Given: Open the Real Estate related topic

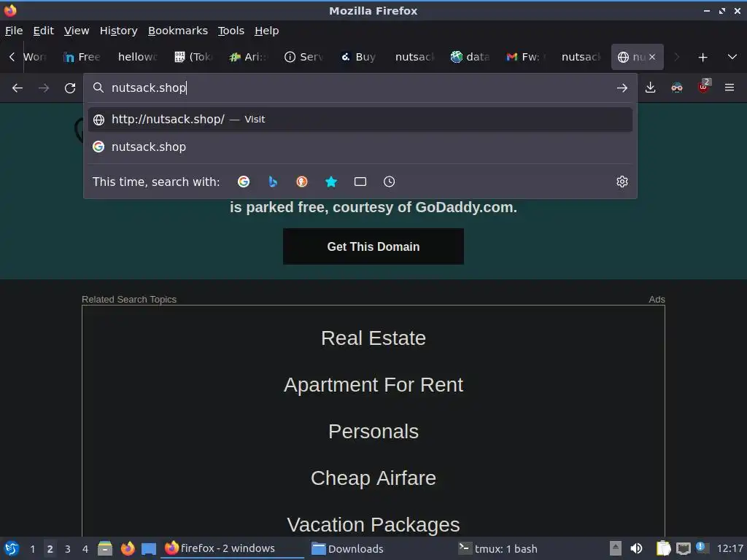Looking at the screenshot, I should click(x=373, y=338).
